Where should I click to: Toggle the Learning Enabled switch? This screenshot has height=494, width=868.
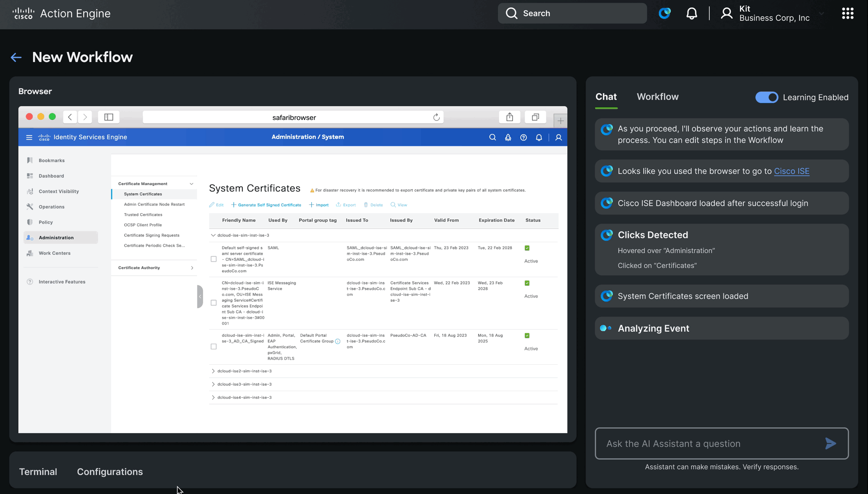pyautogui.click(x=766, y=97)
